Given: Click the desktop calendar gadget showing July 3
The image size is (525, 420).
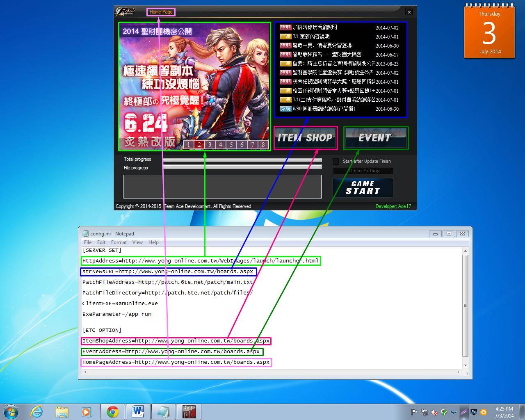Looking at the screenshot, I should tap(489, 32).
